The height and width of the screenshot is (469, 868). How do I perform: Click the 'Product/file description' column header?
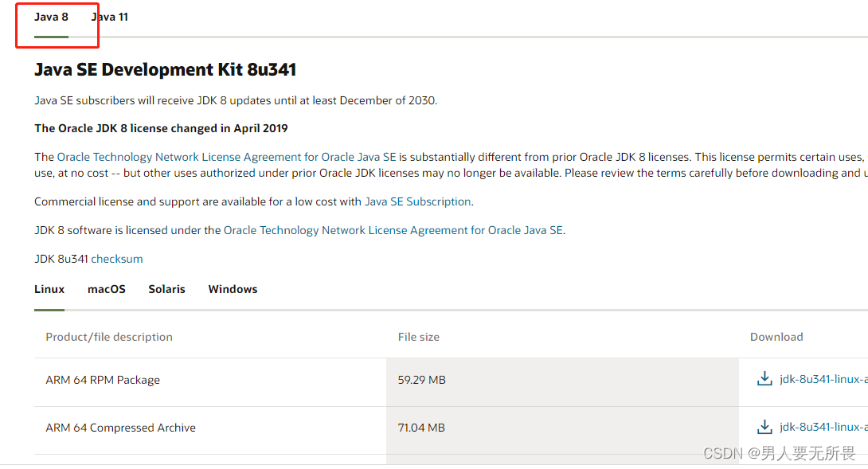pyautogui.click(x=109, y=337)
